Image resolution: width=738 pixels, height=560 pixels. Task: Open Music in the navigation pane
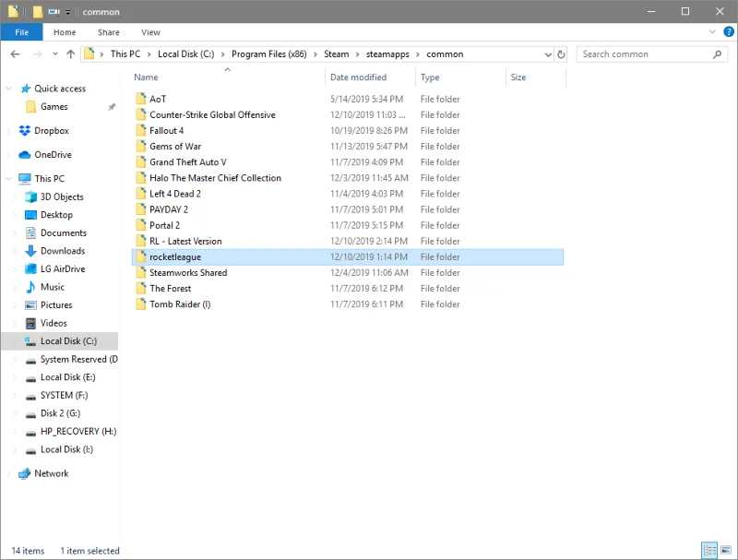click(53, 287)
